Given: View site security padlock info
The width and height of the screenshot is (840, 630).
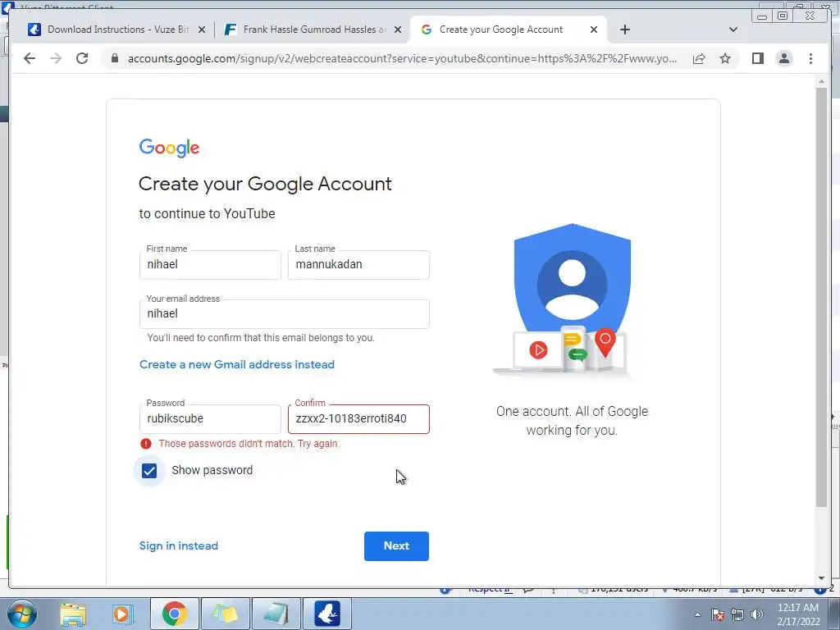Looking at the screenshot, I should [115, 58].
